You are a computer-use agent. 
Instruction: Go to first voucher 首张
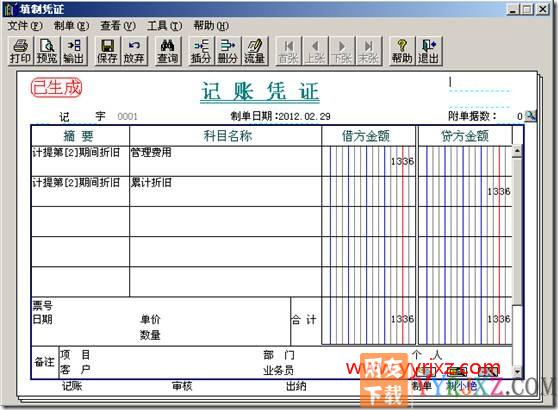pos(288,51)
